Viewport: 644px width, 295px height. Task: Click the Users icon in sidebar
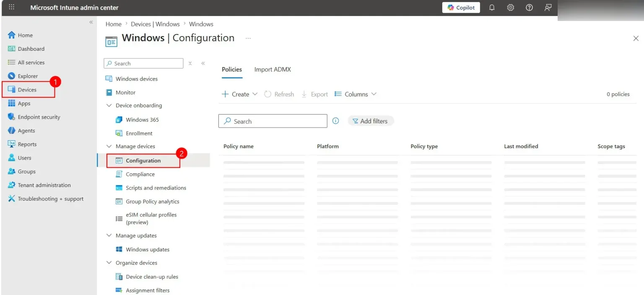pos(11,158)
